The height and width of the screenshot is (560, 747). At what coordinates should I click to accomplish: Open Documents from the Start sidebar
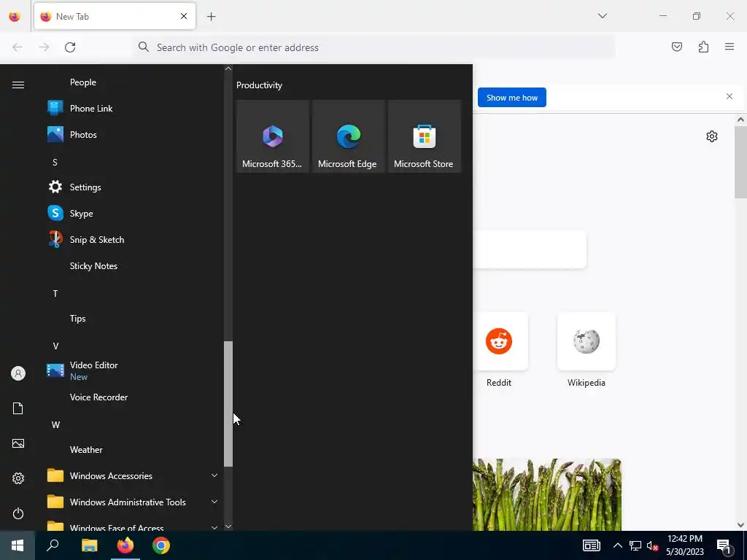[18, 408]
